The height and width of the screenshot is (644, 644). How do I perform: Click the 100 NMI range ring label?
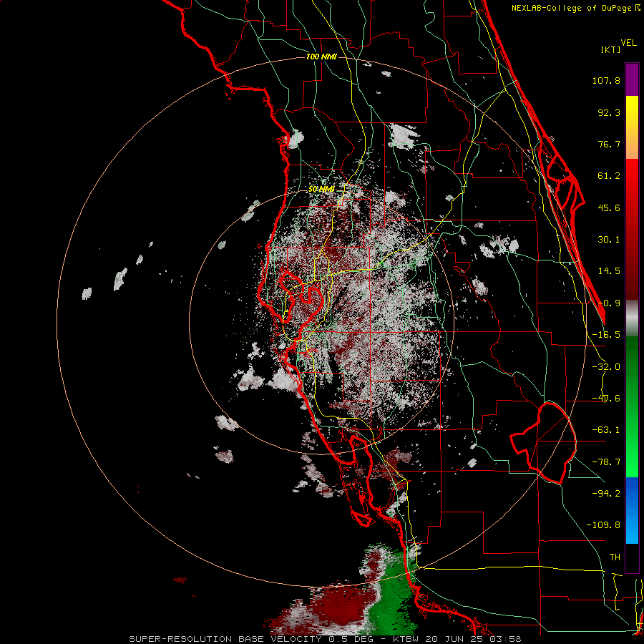click(x=321, y=57)
